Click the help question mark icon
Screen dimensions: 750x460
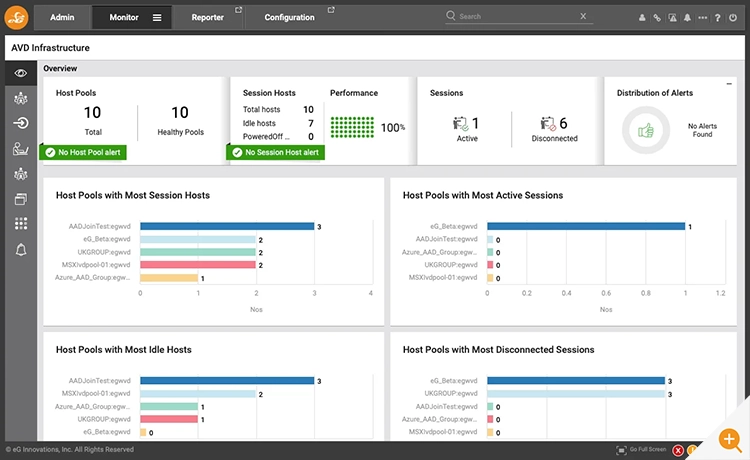click(x=717, y=18)
